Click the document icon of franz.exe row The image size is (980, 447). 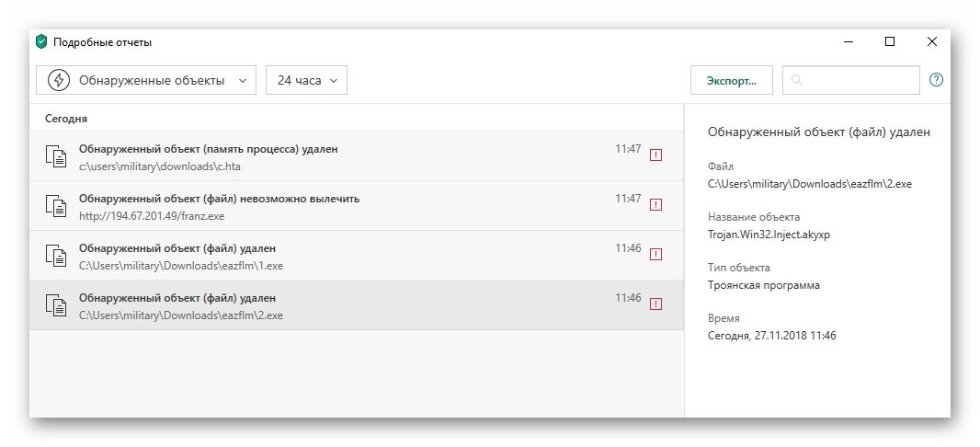point(56,206)
